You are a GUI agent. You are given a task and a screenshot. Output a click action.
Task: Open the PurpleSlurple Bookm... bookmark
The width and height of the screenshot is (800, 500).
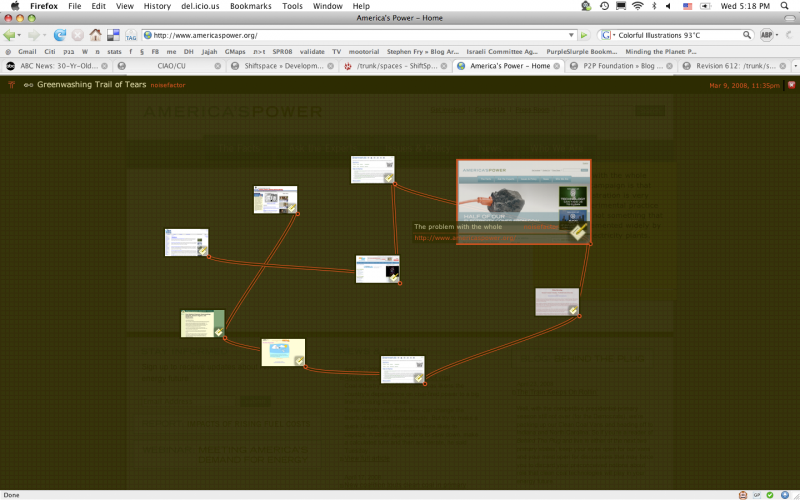pos(582,52)
